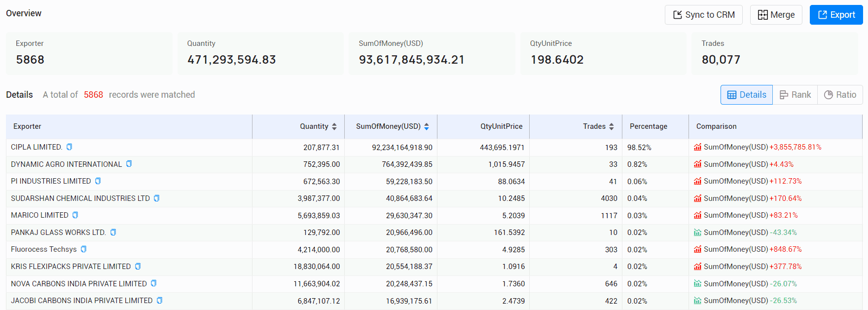Select Fluorocess comparison value +848.67%
Image resolution: width=868 pixels, height=310 pixels.
[x=786, y=249]
